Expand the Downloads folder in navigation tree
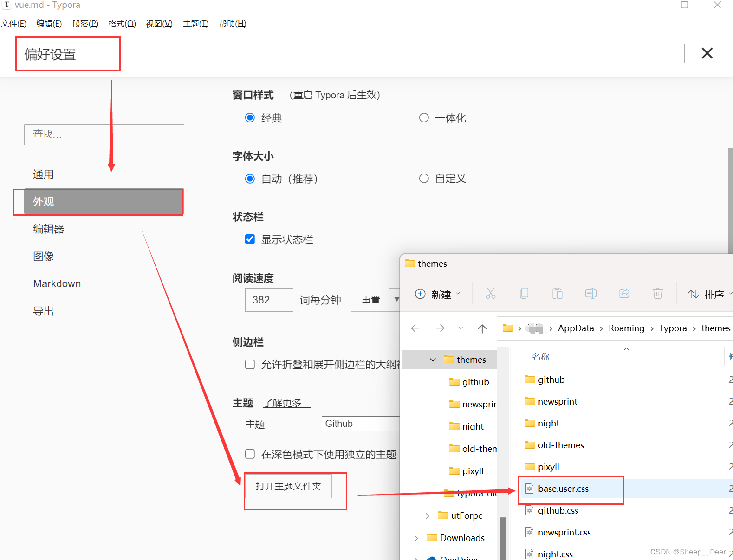This screenshot has height=560, width=733. 416,538
